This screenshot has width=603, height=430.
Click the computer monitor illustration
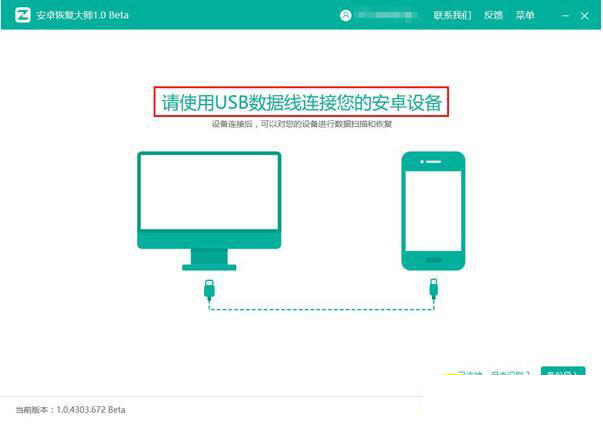point(209,211)
